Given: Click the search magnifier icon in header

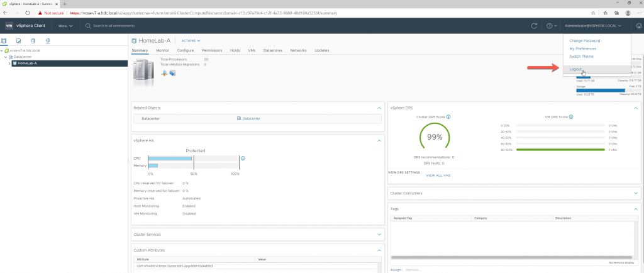Looking at the screenshot, I should pyautogui.click(x=88, y=26).
